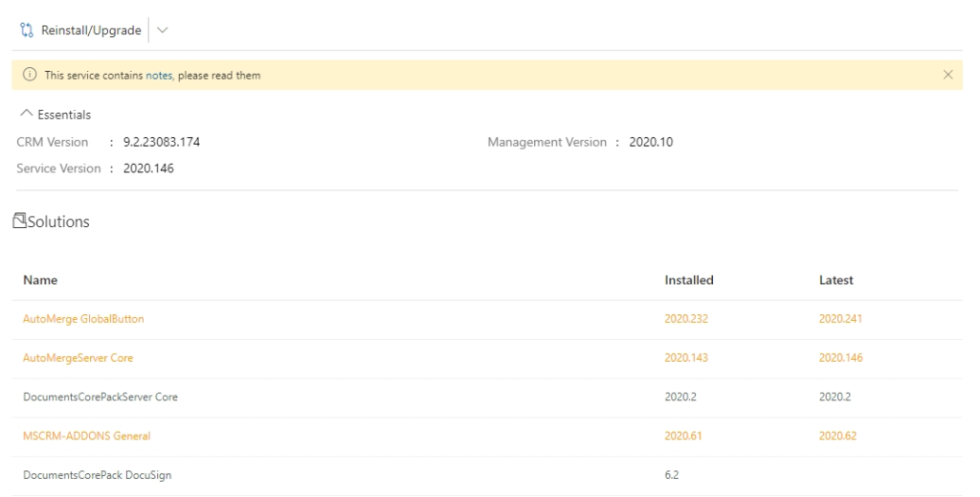Select Service Version value 2020.146
This screenshot has width=980, height=497.
tap(148, 169)
